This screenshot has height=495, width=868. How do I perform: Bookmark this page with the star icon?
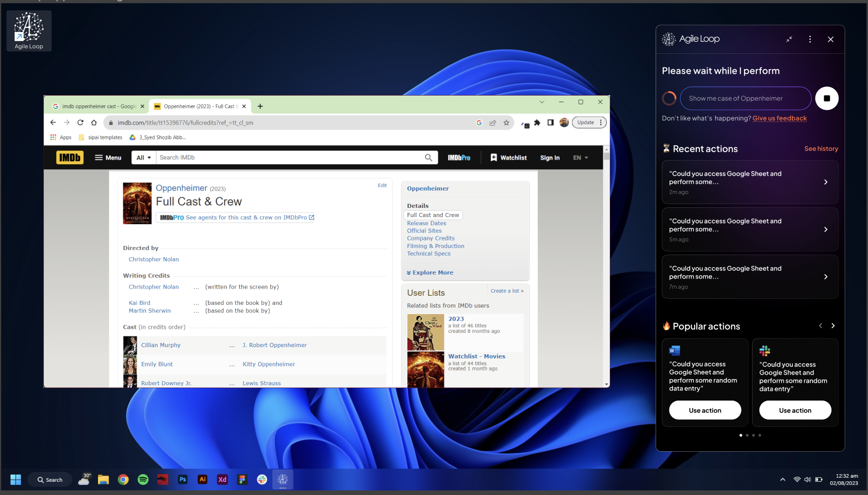506,122
